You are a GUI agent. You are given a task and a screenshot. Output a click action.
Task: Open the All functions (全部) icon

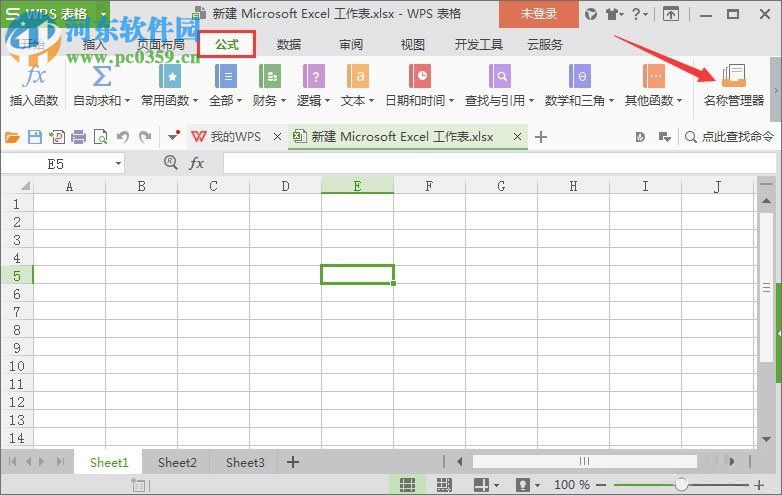pos(225,76)
